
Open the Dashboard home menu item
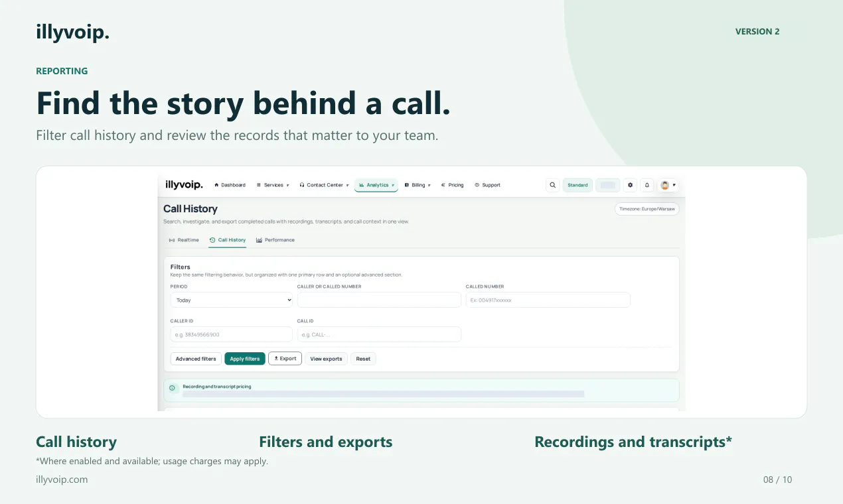coord(230,185)
